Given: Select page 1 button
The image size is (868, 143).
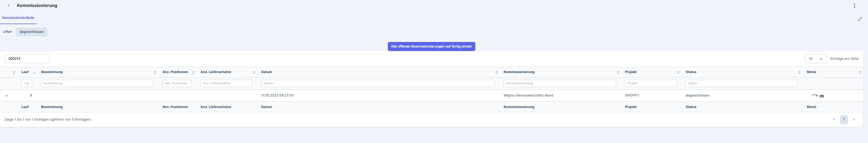Looking at the screenshot, I should click(844, 119).
